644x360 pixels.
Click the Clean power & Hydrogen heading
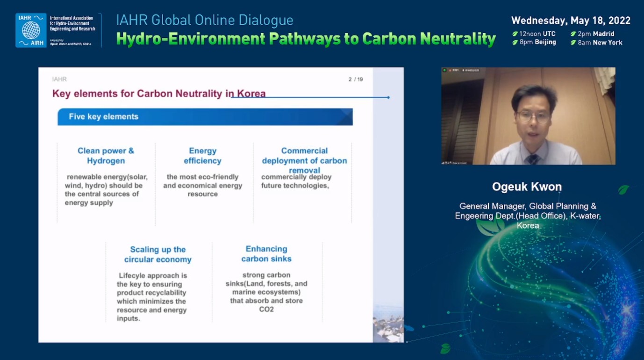click(x=106, y=156)
